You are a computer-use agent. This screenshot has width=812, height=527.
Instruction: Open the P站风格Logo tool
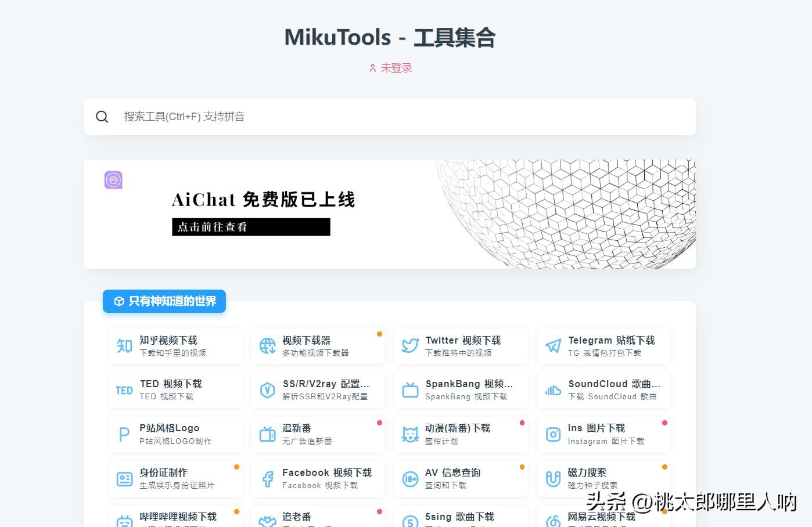point(175,434)
